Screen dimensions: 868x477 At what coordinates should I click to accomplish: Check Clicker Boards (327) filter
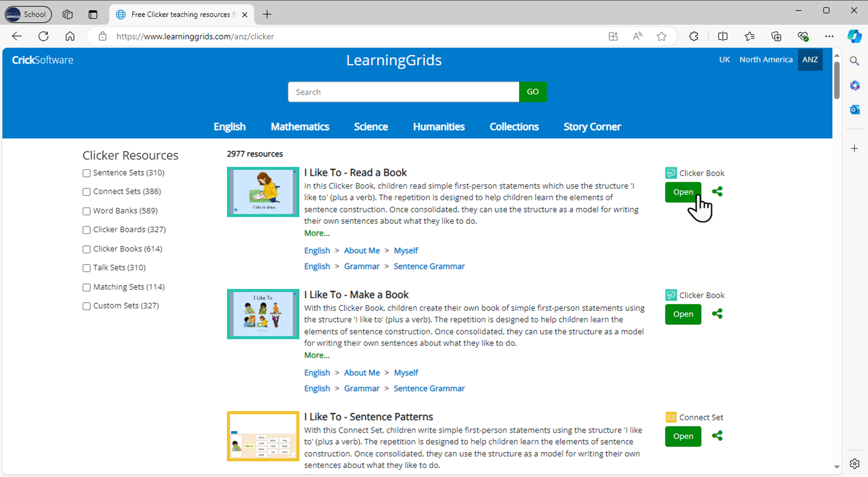[87, 230]
